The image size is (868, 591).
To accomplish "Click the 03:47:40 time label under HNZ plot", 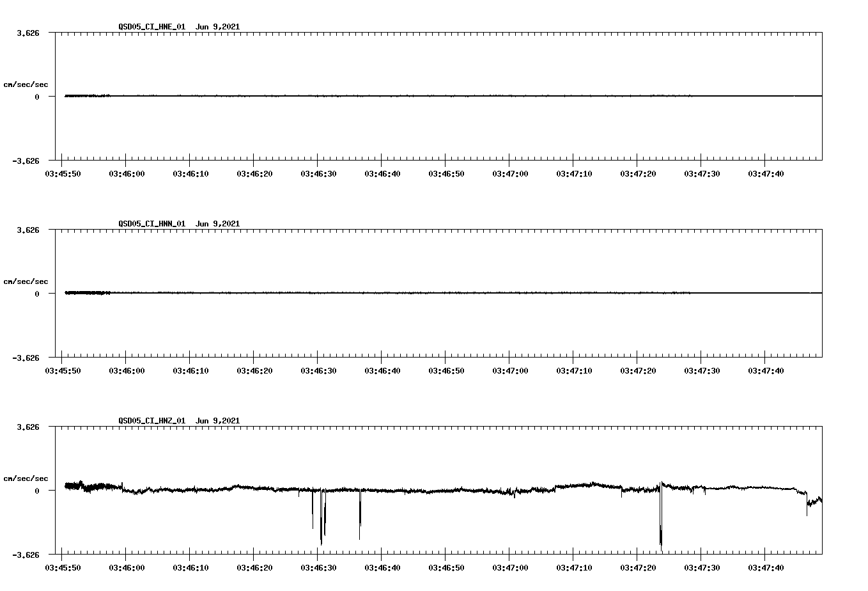I will (766, 567).
